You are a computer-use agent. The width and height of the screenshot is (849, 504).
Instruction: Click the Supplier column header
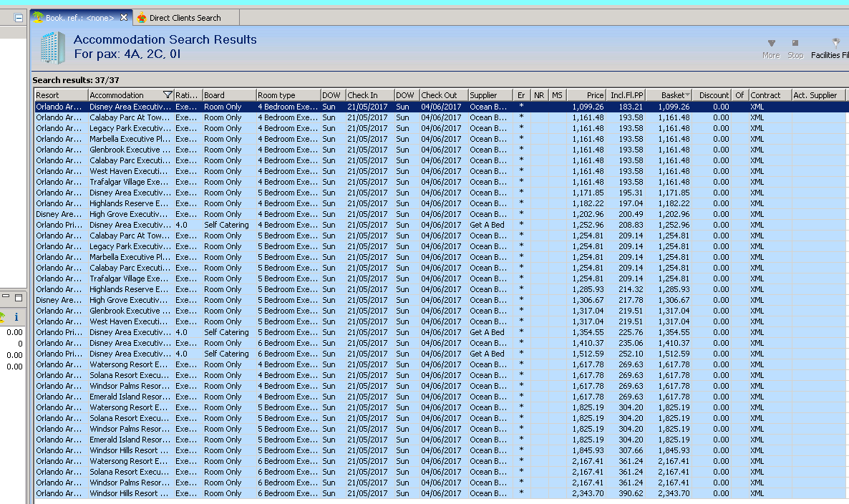click(x=483, y=95)
